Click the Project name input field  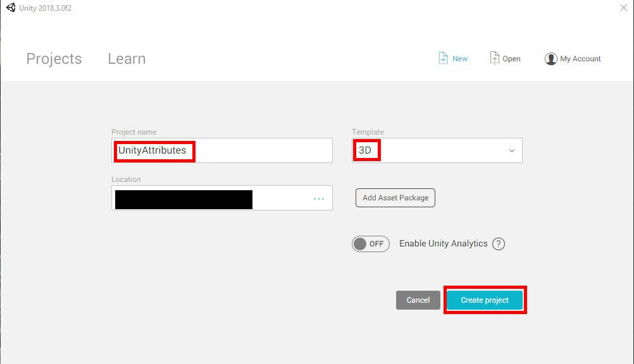(222, 150)
